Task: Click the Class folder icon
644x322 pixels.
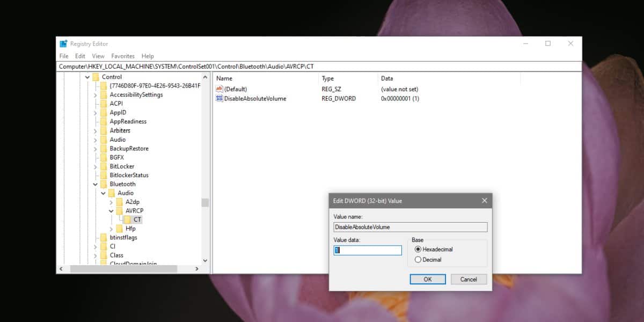Action: pos(104,255)
